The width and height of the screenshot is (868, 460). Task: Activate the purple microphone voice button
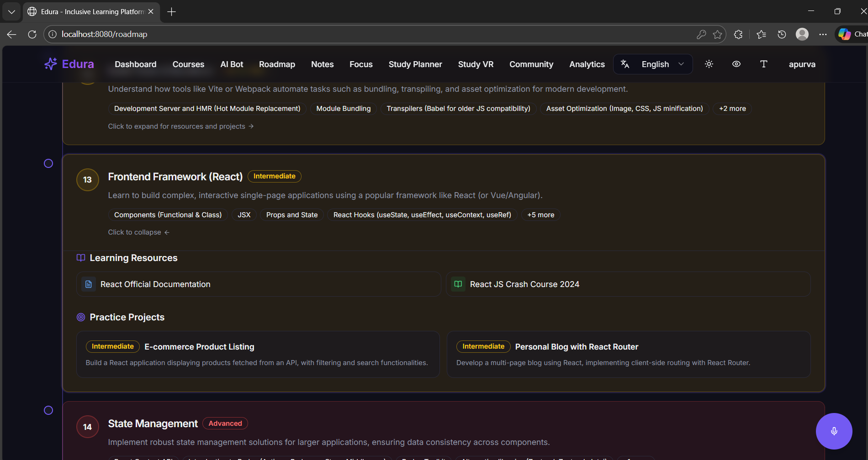pyautogui.click(x=834, y=431)
